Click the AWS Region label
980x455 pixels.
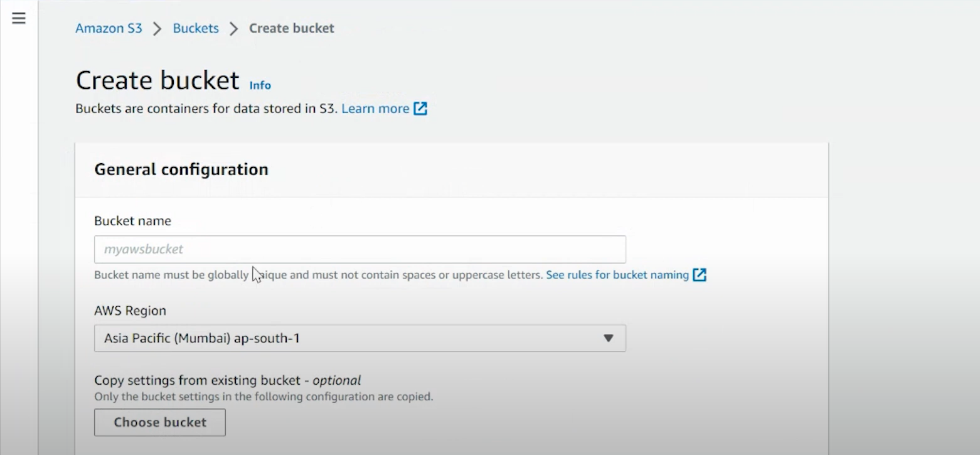click(130, 311)
